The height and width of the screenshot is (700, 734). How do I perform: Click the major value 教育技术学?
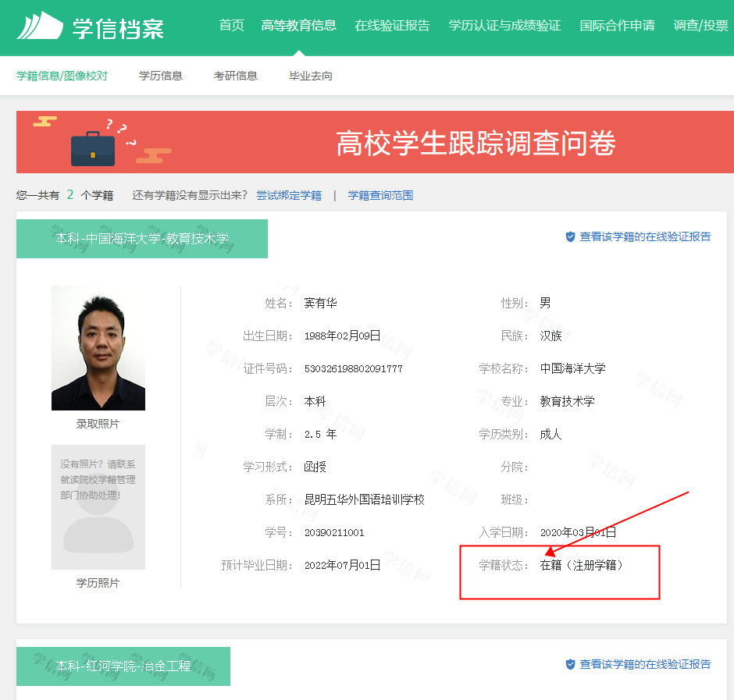pos(568,401)
